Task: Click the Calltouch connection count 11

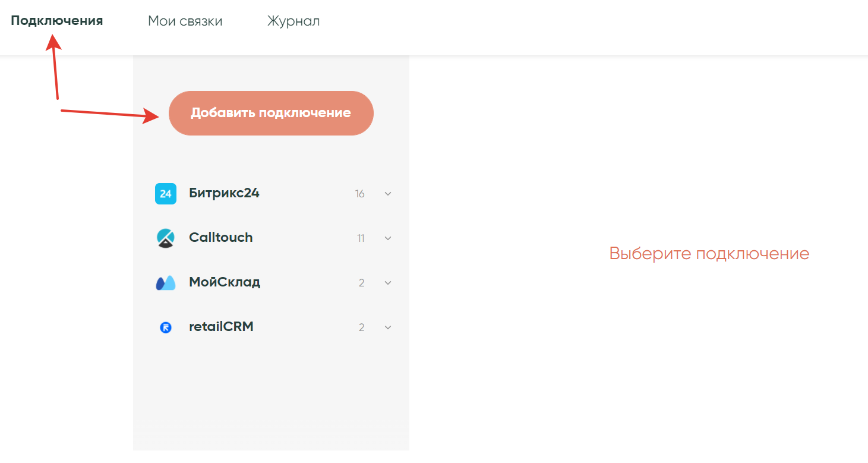Action: pos(361,238)
